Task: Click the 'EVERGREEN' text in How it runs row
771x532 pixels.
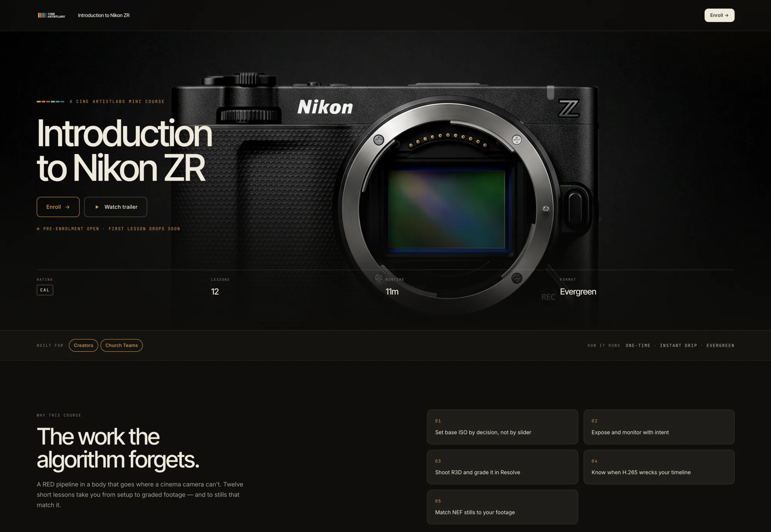Action: point(720,346)
